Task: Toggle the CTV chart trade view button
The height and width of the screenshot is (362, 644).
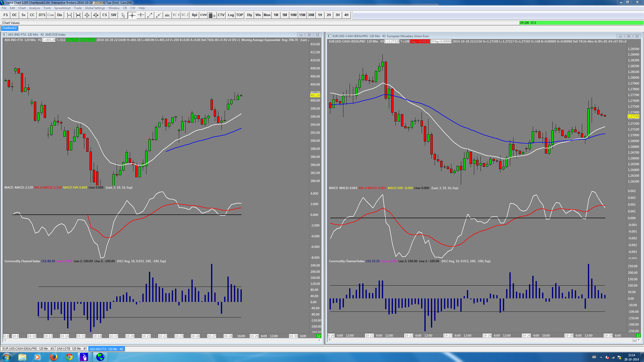Action: coord(221,15)
